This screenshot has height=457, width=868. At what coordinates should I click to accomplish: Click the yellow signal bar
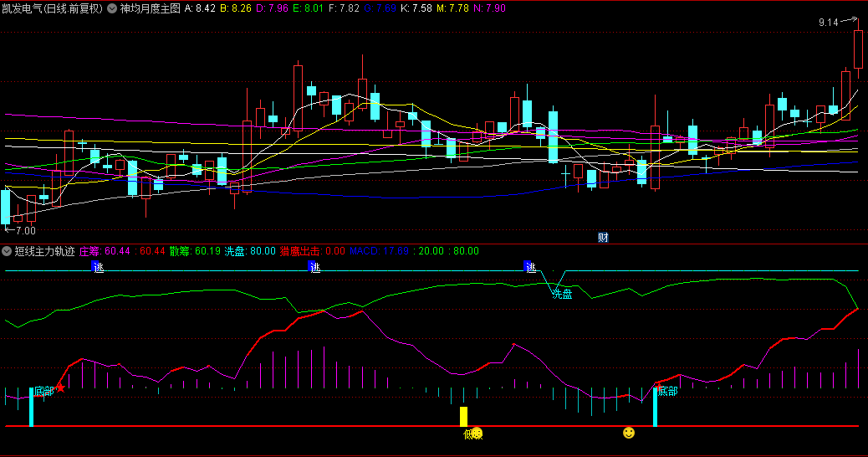463,416
